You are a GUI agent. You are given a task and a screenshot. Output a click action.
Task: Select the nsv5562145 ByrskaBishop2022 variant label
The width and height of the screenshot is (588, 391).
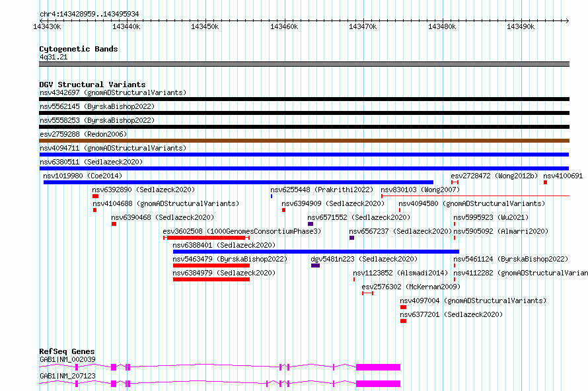click(x=97, y=106)
